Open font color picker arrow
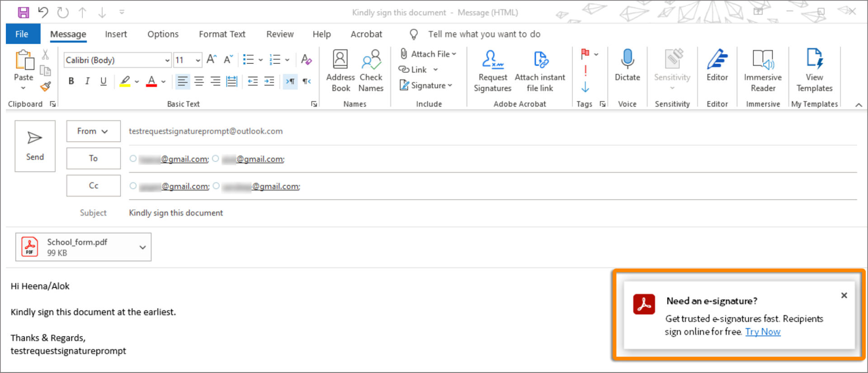This screenshot has width=868, height=373. click(163, 81)
